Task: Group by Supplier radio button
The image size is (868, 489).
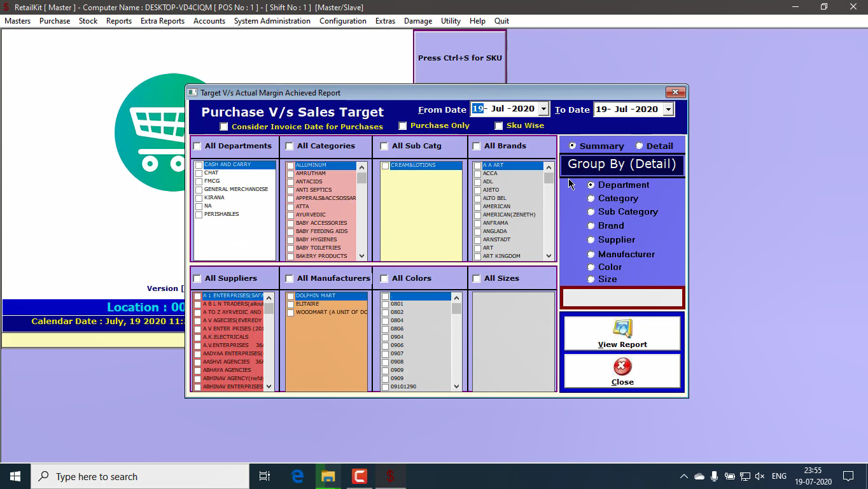Action: (591, 240)
